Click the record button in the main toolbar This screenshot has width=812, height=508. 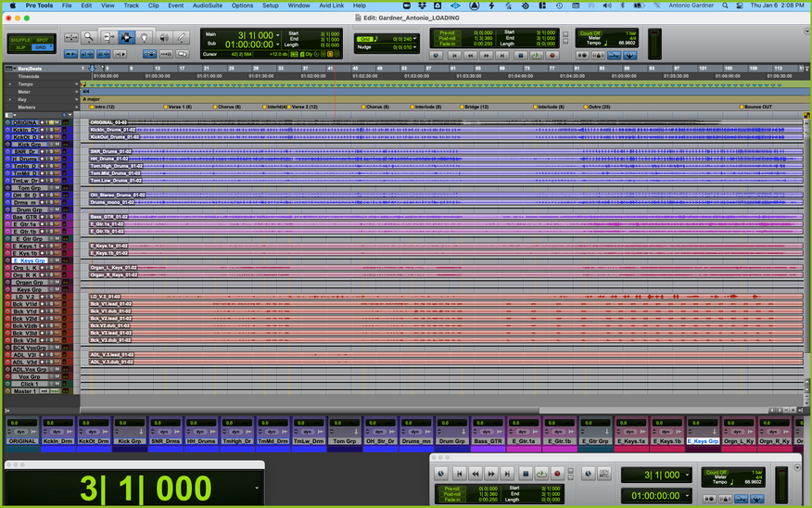[552, 56]
